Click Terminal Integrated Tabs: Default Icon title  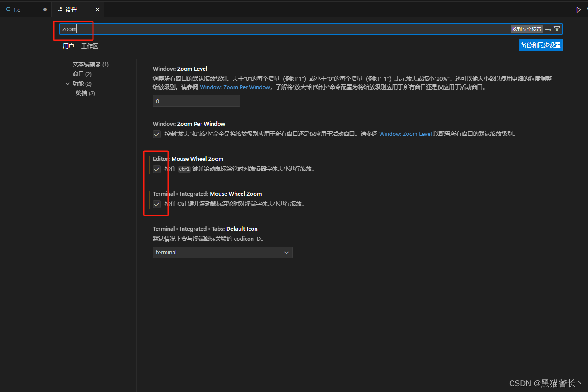pos(205,229)
